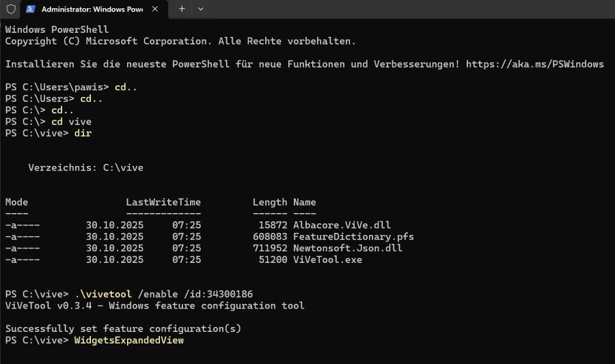This screenshot has width=615, height=364.
Task: Click the LastWriteTime column header
Action: point(163,202)
